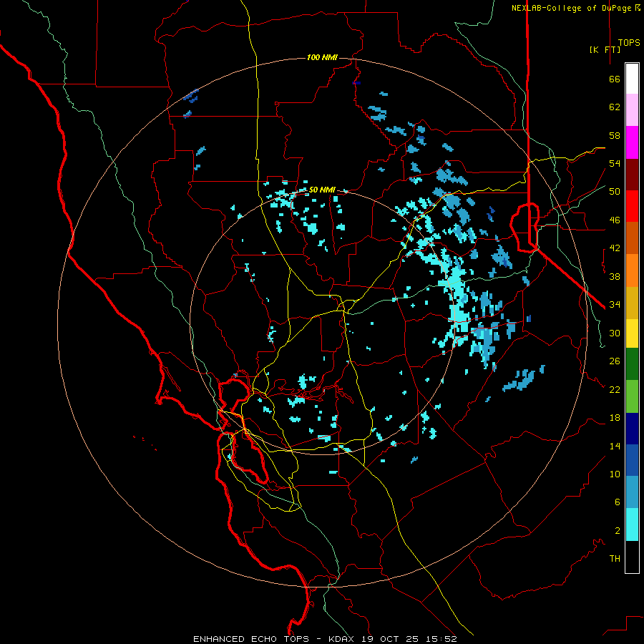Screen dimensions: 644x644
Task: Pick the dark orange legend swatch
Action: pyautogui.click(x=632, y=238)
